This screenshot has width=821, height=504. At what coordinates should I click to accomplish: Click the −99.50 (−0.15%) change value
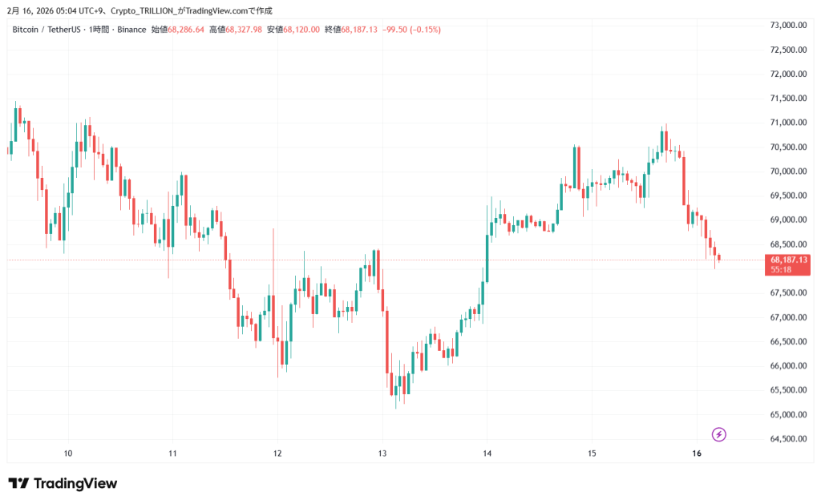tap(413, 30)
